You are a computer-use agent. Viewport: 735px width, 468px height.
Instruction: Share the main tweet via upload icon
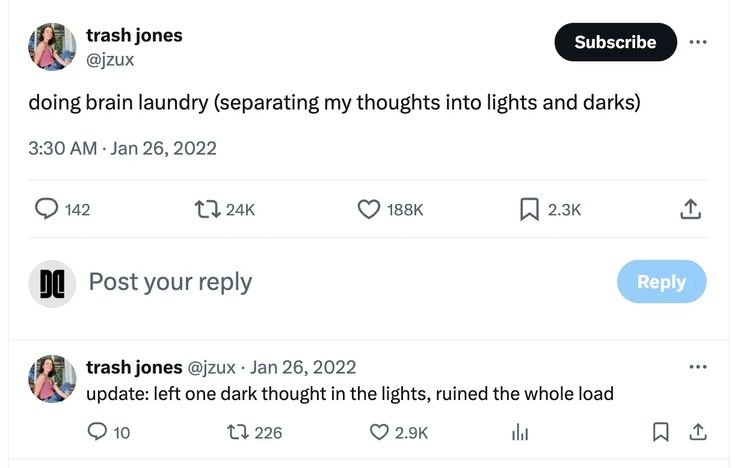click(690, 209)
